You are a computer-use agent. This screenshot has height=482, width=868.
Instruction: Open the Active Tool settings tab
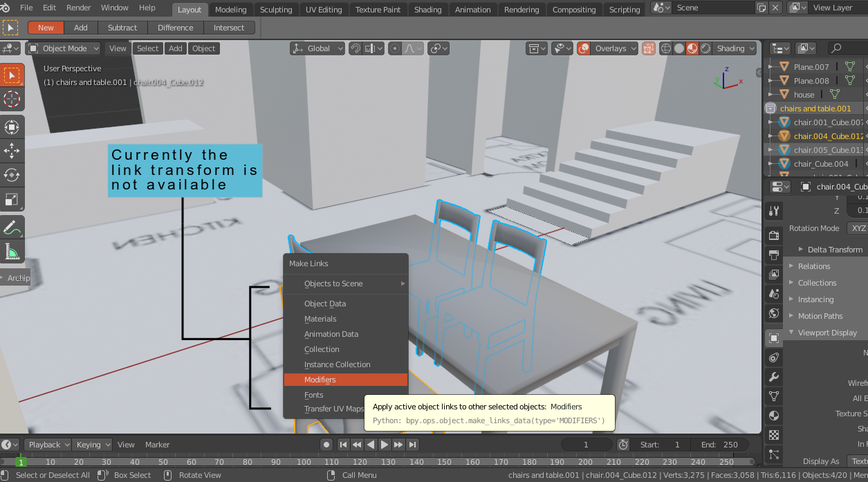point(774,211)
